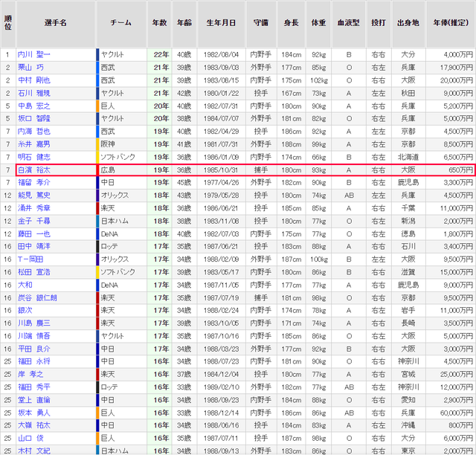The width and height of the screenshot is (476, 455).
Task: Sort by 生年月日 column header
Action: tap(222, 23)
